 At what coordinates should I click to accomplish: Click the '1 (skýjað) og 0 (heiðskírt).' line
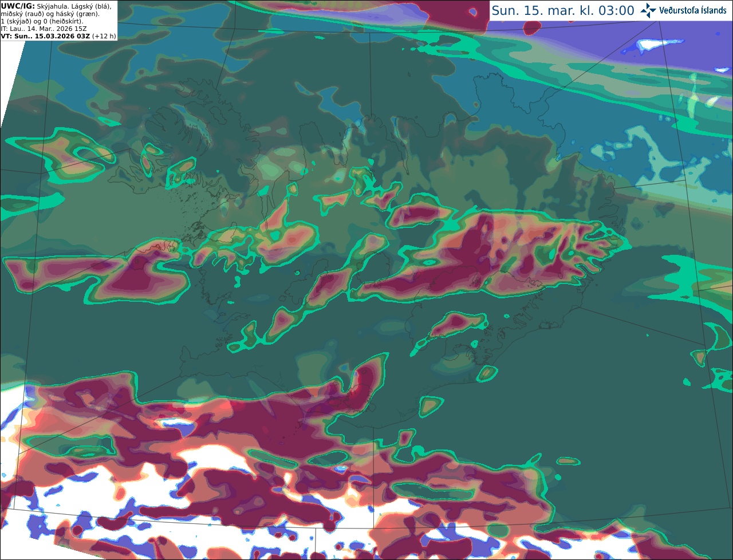[42, 21]
